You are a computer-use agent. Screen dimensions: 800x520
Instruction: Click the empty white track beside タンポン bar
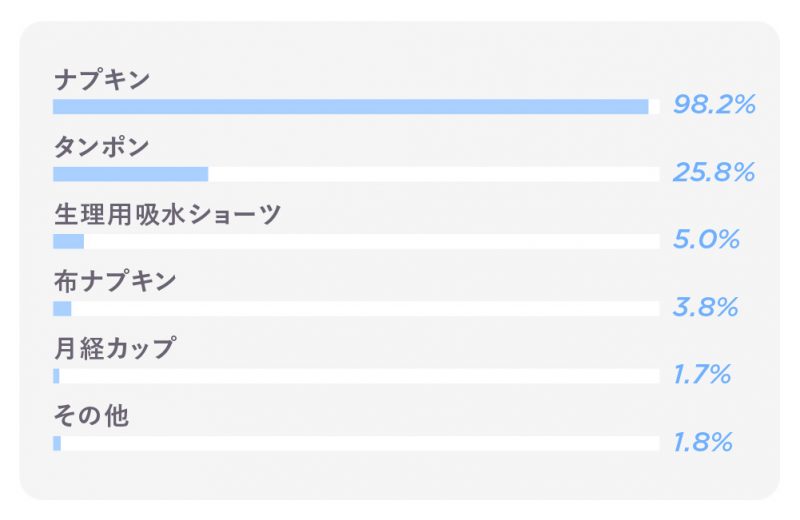[434, 174]
